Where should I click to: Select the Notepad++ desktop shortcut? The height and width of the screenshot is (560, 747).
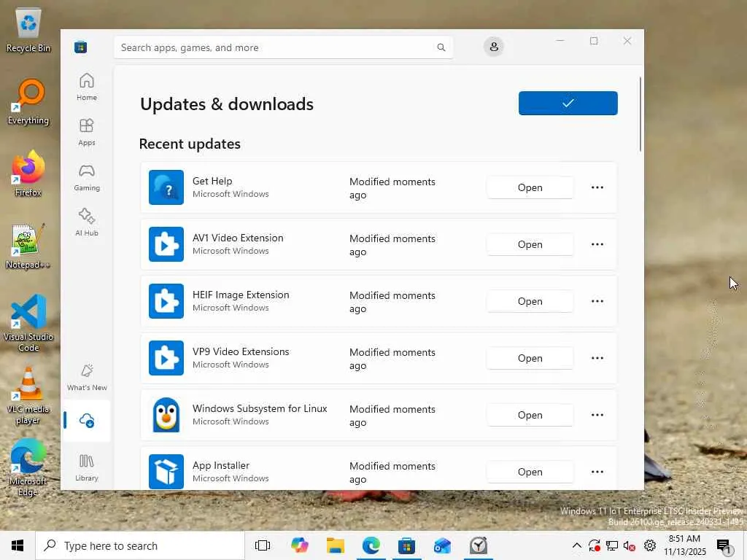(28, 246)
